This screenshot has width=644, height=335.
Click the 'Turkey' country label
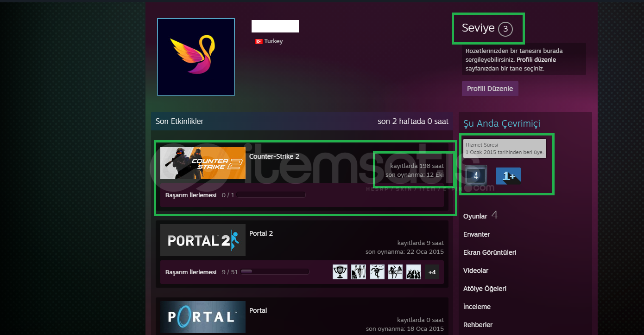[x=273, y=41]
